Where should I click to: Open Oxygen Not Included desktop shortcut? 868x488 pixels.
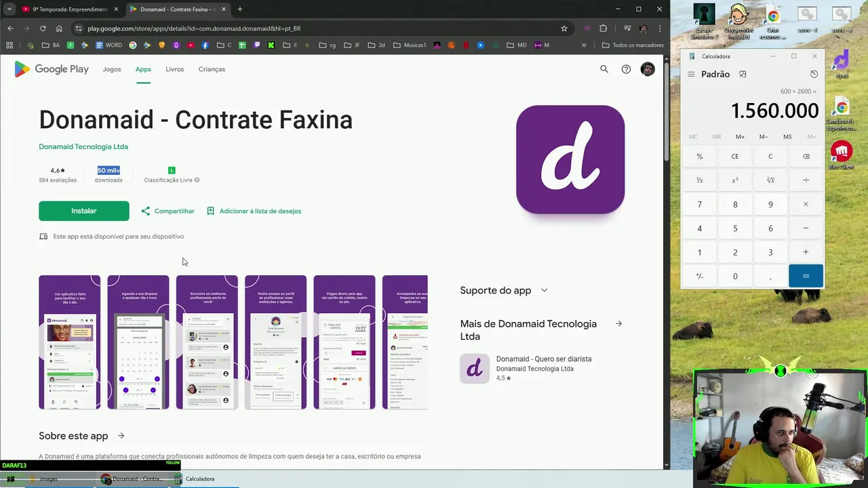click(738, 22)
